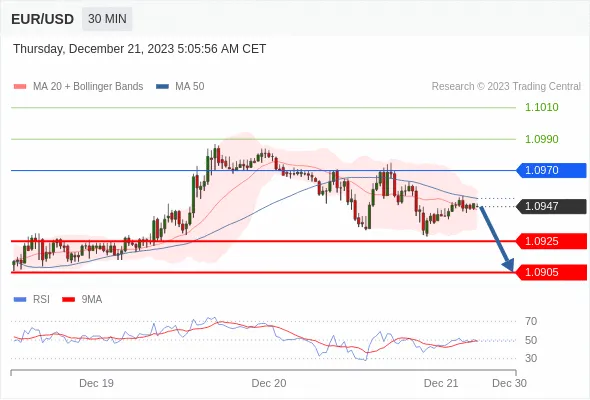590x400 pixels.
Task: Click the MA 50 legend label
Action: (190, 87)
